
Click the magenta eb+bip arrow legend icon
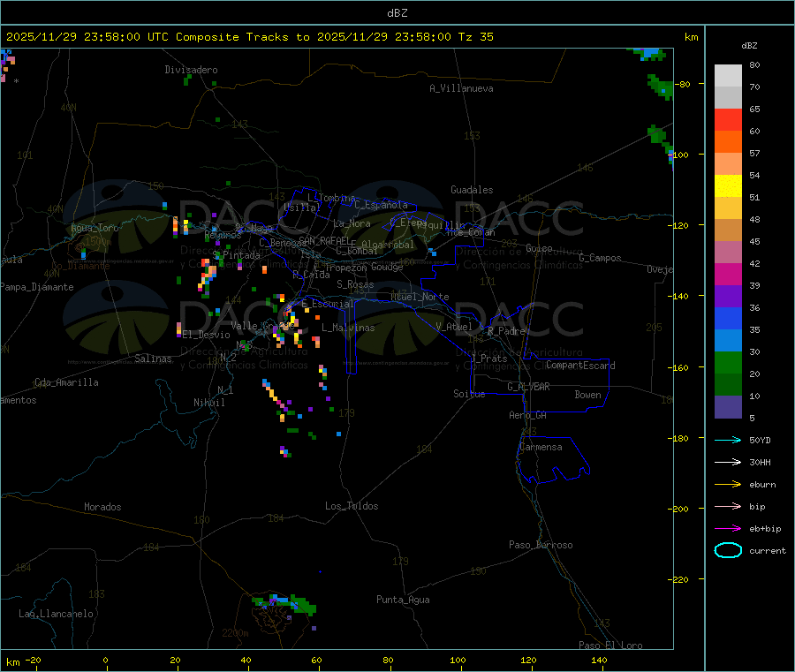click(x=728, y=528)
